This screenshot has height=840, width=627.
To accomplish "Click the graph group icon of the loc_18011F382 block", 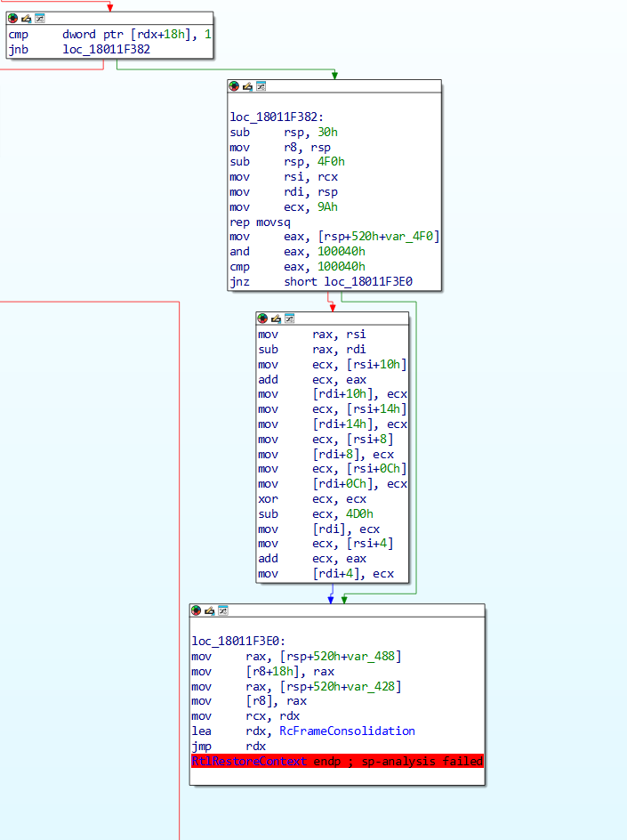I will [261, 86].
